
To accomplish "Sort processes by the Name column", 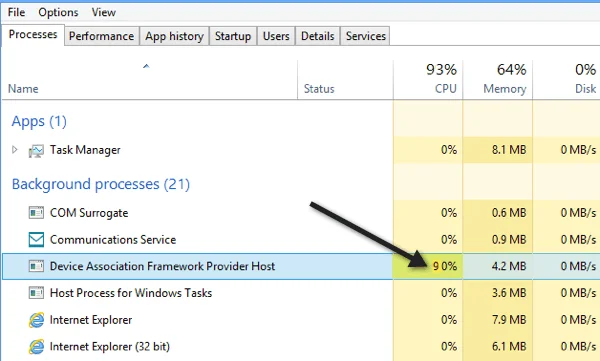I will (x=23, y=89).
